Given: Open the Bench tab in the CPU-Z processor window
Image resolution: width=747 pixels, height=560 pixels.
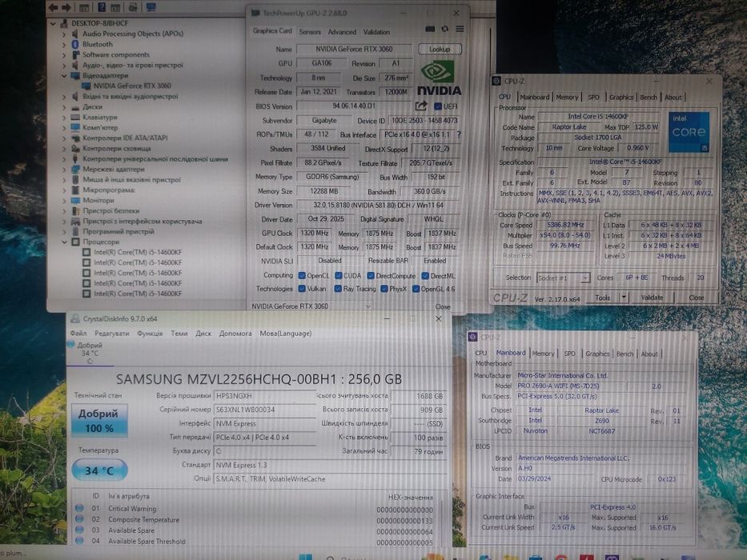Looking at the screenshot, I should (x=649, y=97).
